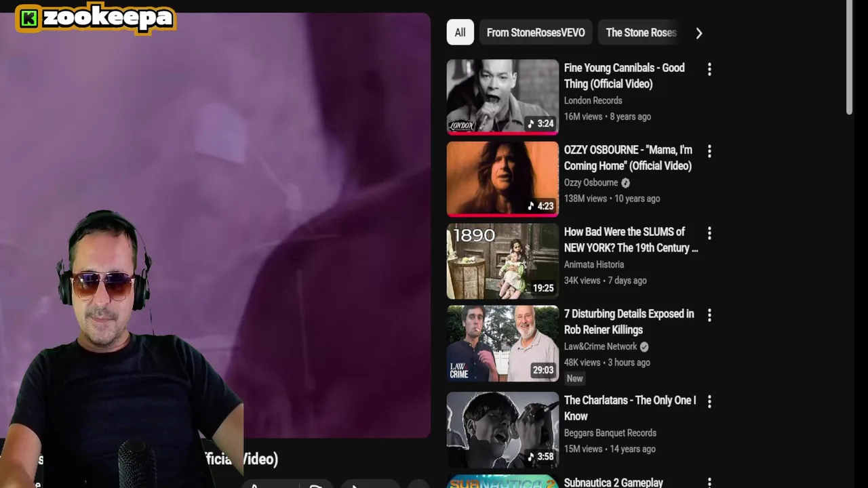
Task: Open the Animata Historia channel link
Action: pos(594,264)
